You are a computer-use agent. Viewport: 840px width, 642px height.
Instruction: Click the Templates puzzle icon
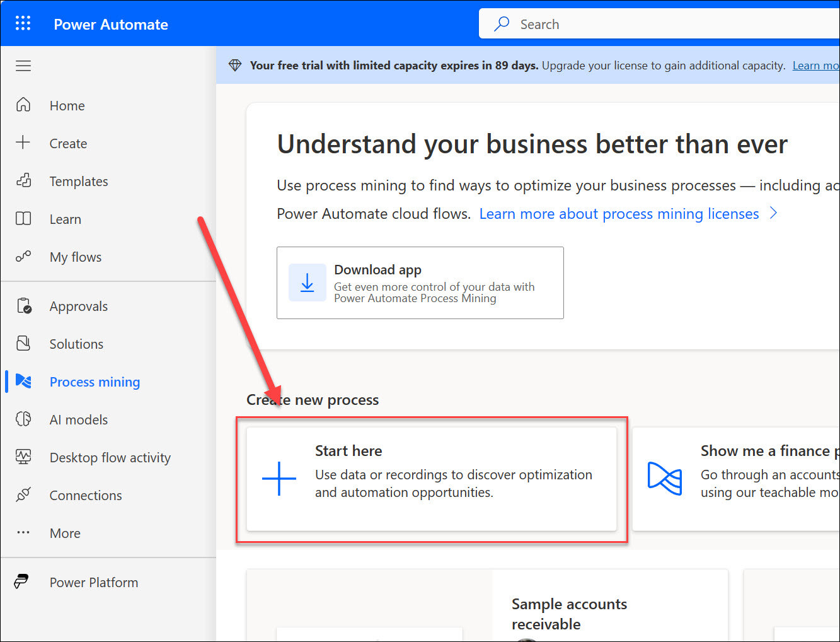pos(23,181)
